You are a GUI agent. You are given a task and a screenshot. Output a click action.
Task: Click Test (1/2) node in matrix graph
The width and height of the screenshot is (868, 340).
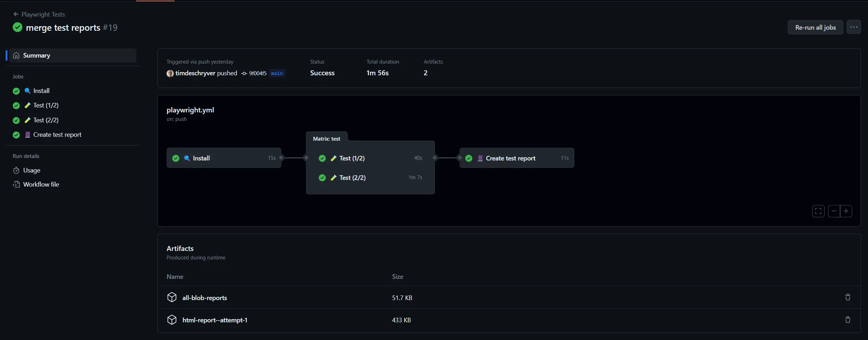tap(370, 158)
